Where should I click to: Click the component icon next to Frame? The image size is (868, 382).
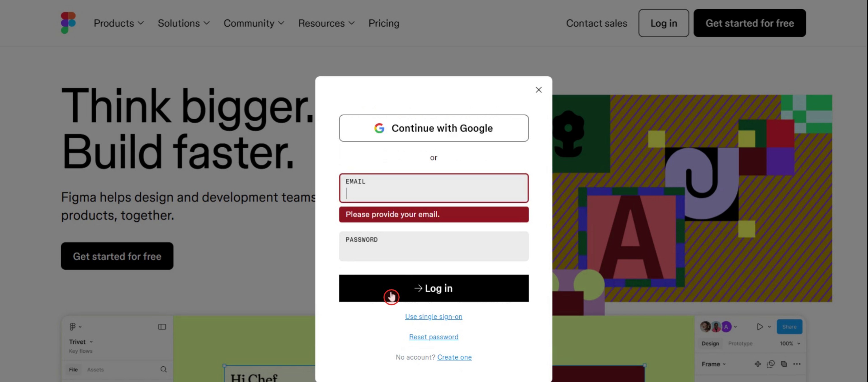757,364
